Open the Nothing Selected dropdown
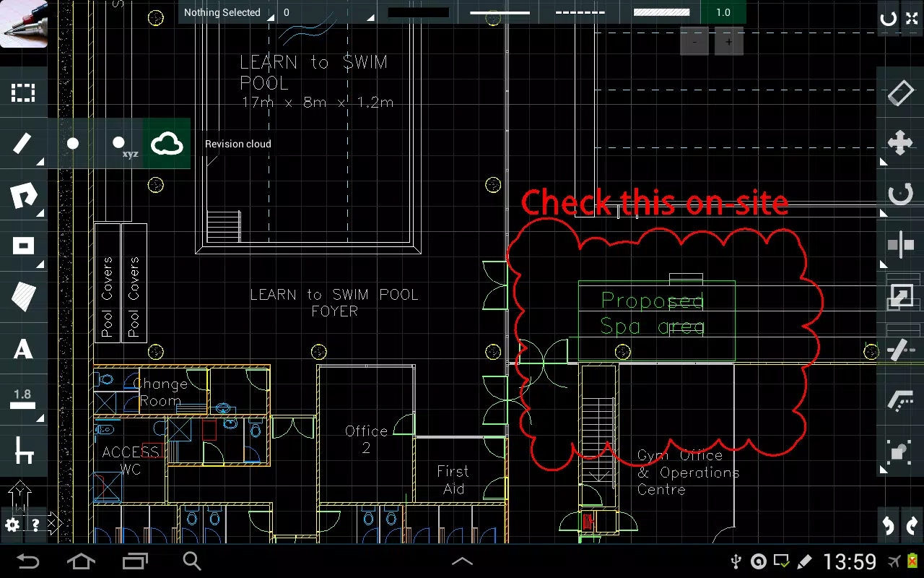 coord(224,12)
